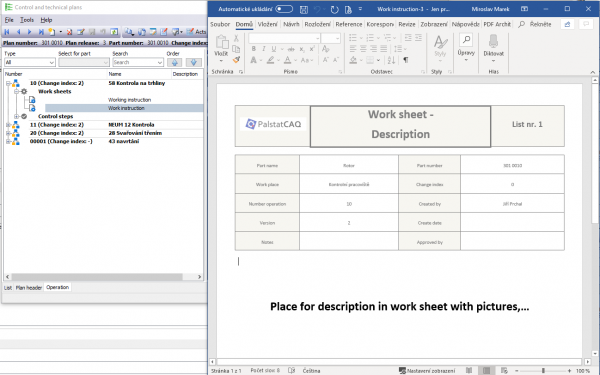
Task: Open the Soubor tab
Action: click(x=220, y=24)
